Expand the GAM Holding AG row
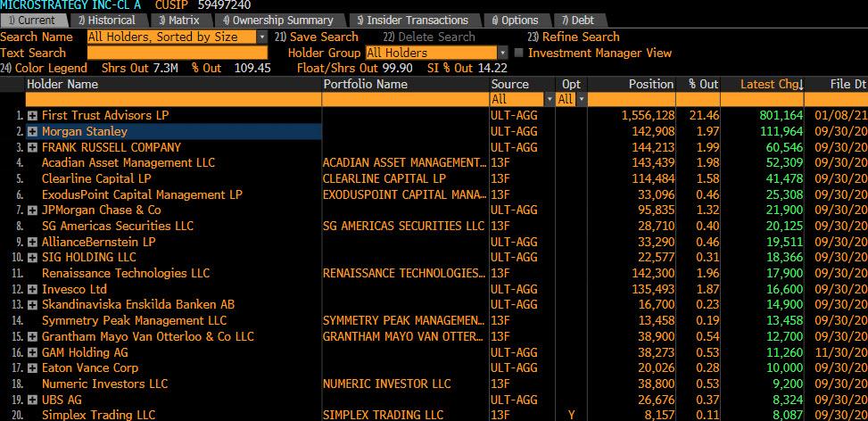Image resolution: width=868 pixels, height=421 pixels. pos(33,352)
